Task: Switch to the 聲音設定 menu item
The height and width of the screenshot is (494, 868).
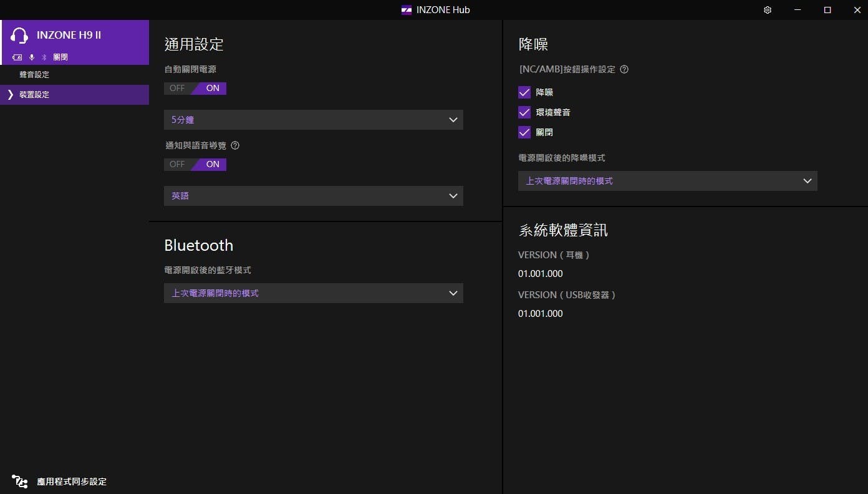Action: [x=34, y=75]
